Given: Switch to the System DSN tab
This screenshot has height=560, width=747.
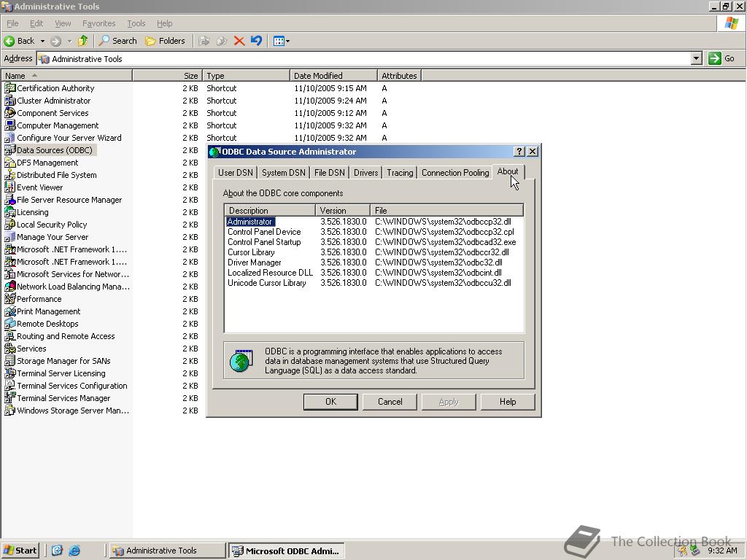Looking at the screenshot, I should 284,173.
